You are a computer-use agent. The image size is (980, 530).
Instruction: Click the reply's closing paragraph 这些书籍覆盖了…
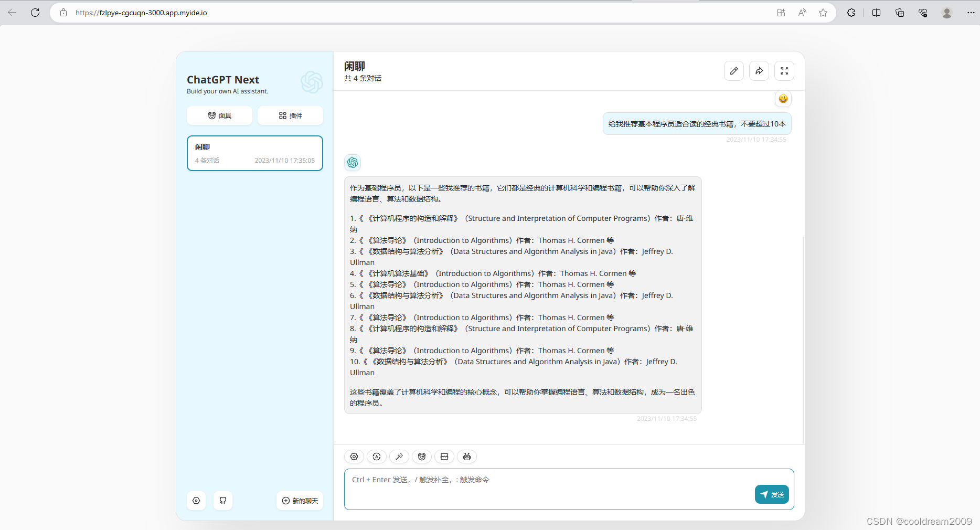coord(523,397)
